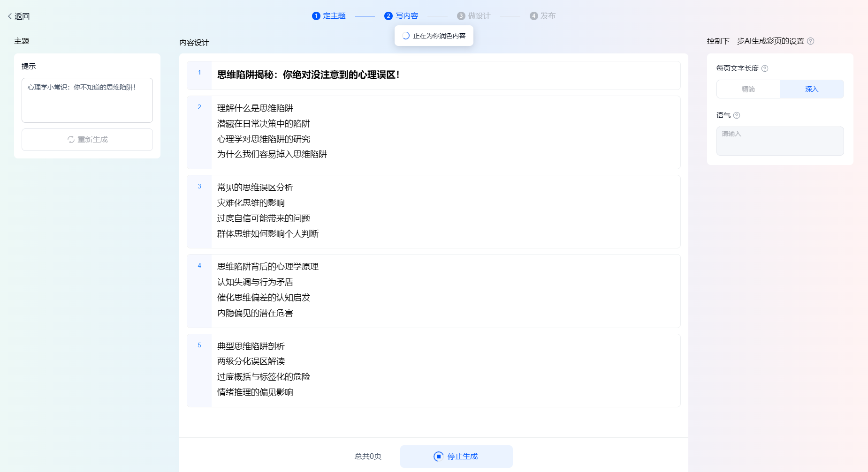Click line 过度概括与标签化的危险

tap(264, 377)
